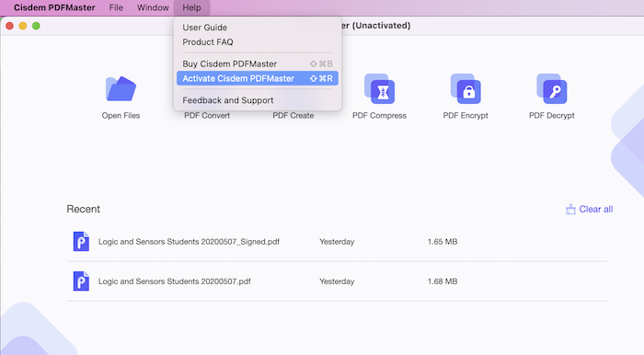Click the Clear all link

point(595,210)
